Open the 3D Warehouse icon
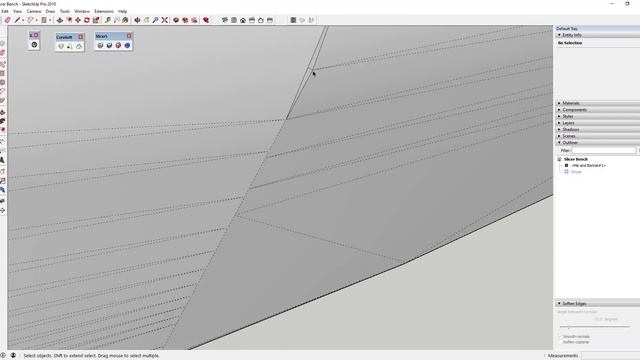Screen dimensions: 640x360 pos(176,20)
